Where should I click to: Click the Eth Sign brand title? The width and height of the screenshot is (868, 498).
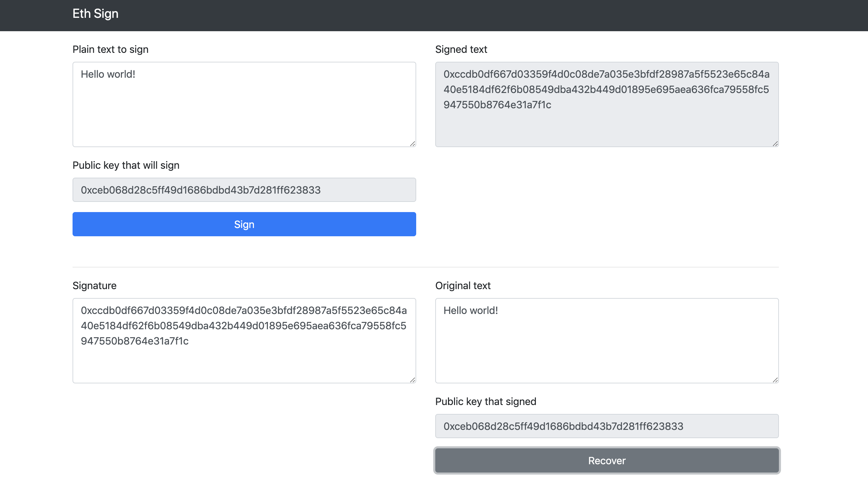(95, 14)
